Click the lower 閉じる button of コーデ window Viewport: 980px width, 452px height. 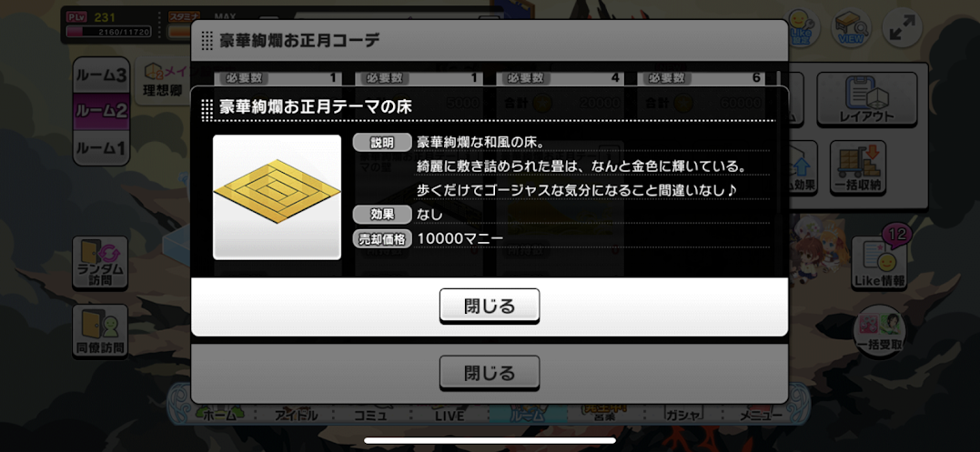click(x=490, y=373)
